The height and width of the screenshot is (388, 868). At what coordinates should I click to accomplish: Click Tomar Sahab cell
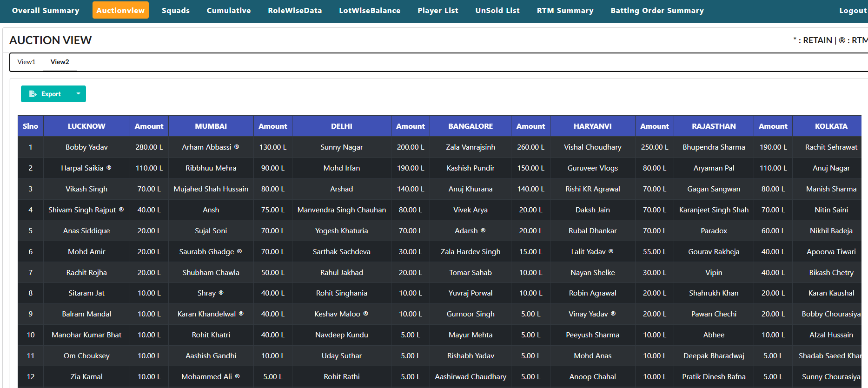[x=470, y=272]
